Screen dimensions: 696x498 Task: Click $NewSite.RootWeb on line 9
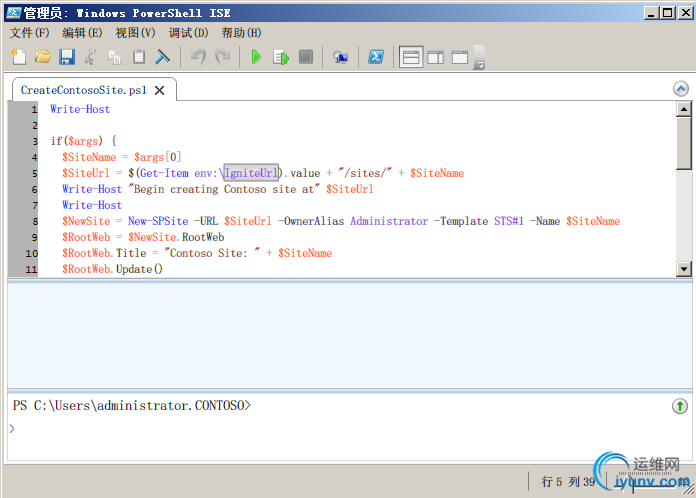pyautogui.click(x=176, y=237)
